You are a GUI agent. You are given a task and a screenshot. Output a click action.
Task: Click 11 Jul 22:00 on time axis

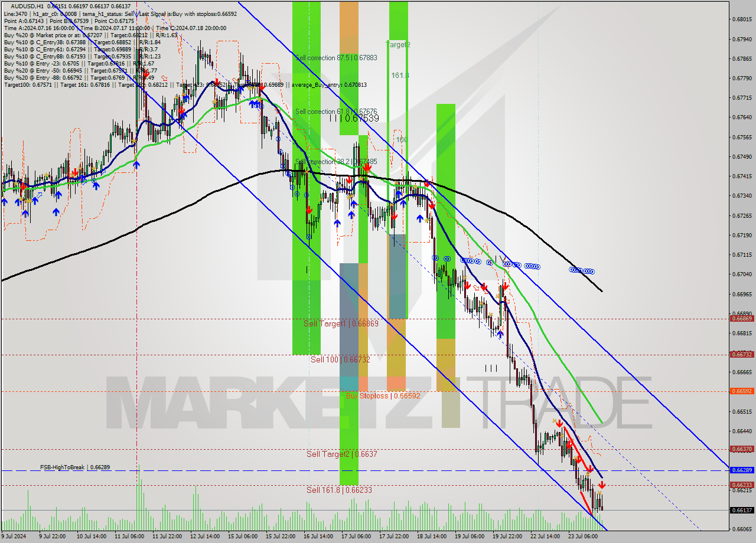pyautogui.click(x=167, y=537)
